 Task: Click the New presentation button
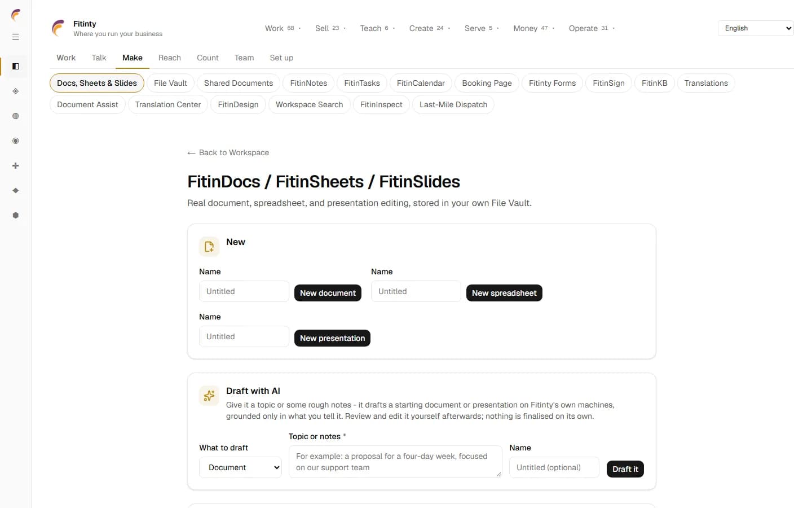click(x=332, y=338)
